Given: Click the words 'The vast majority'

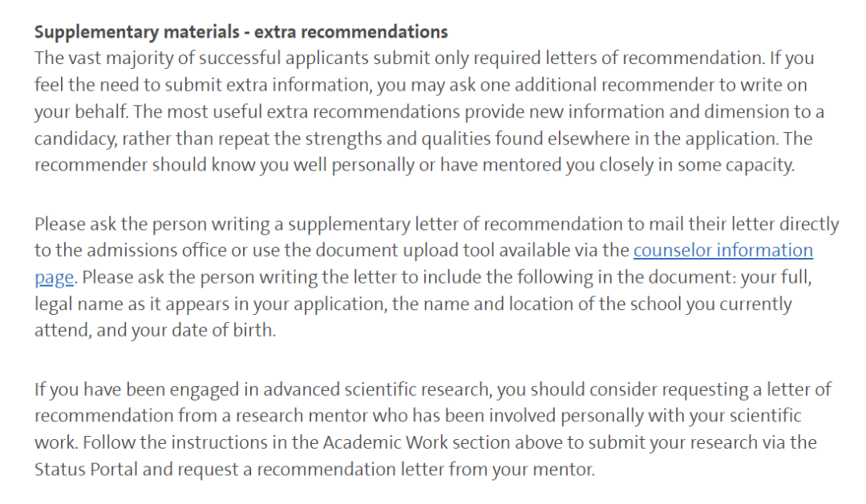Looking at the screenshot, I should [x=103, y=58].
